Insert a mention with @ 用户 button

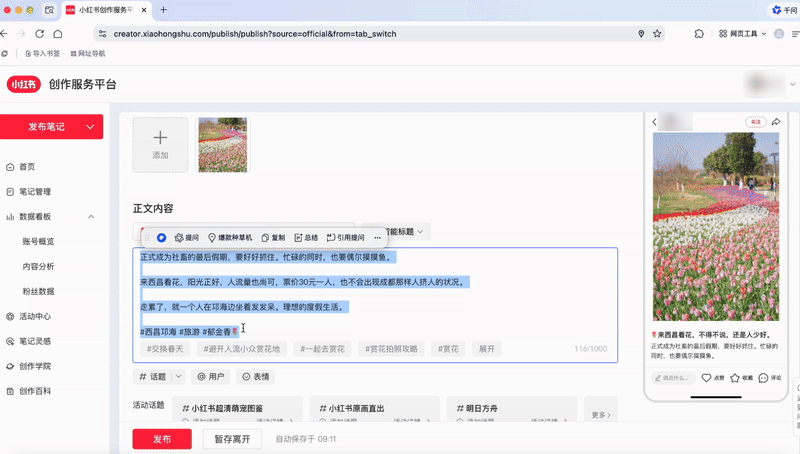tap(211, 376)
